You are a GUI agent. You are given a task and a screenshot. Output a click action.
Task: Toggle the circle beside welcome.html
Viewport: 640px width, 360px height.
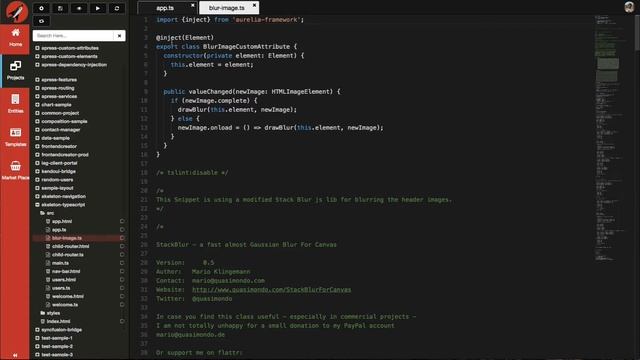click(x=122, y=296)
